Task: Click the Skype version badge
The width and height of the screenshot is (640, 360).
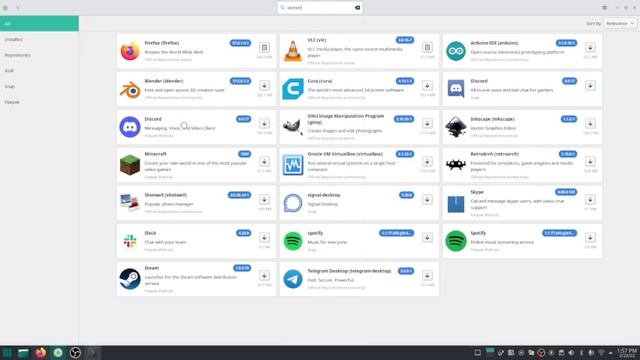Action: coord(566,192)
